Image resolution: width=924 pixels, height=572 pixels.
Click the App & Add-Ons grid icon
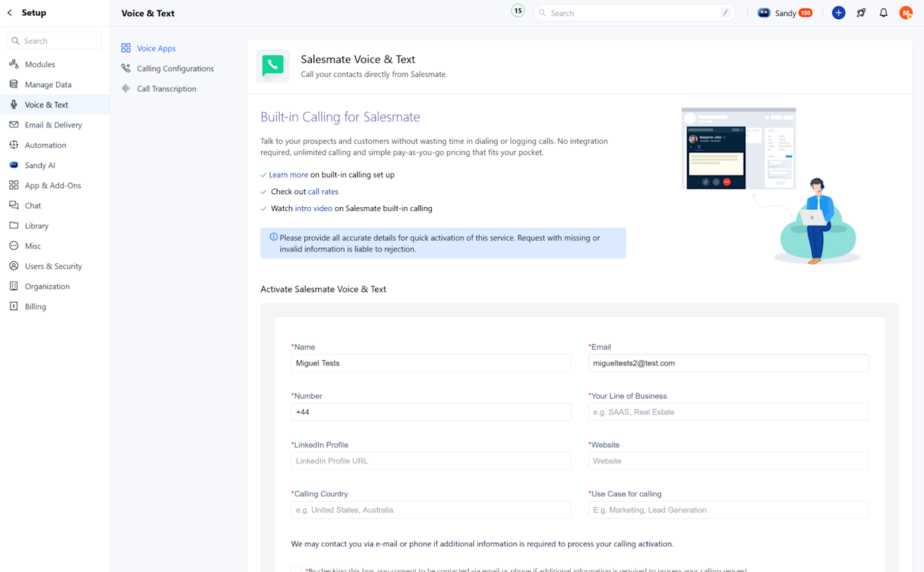coord(13,185)
